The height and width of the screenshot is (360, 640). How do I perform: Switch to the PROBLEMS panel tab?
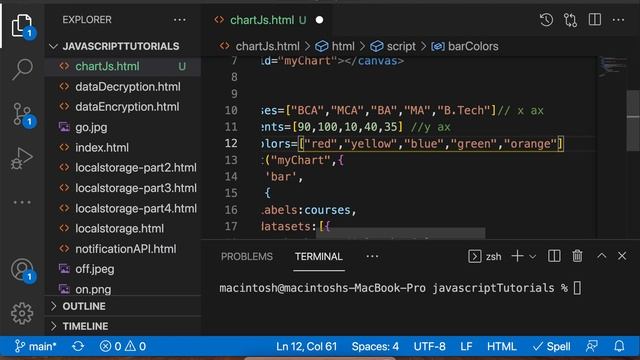[x=247, y=256]
